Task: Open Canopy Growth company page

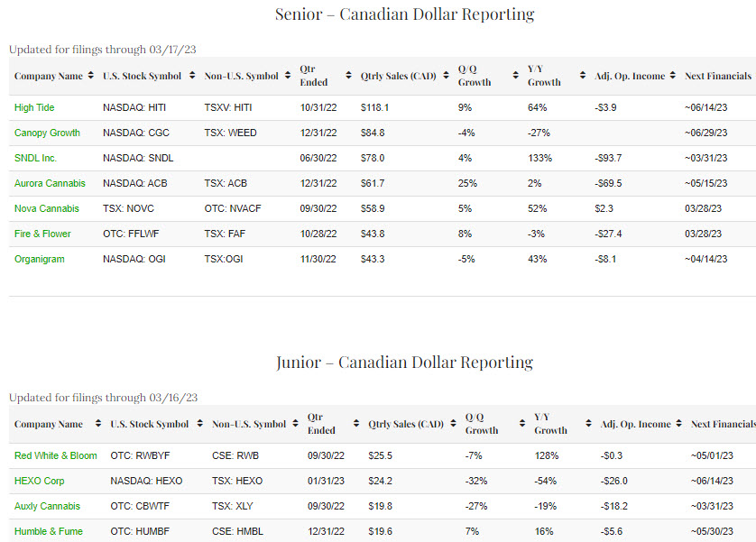Action: click(x=47, y=133)
